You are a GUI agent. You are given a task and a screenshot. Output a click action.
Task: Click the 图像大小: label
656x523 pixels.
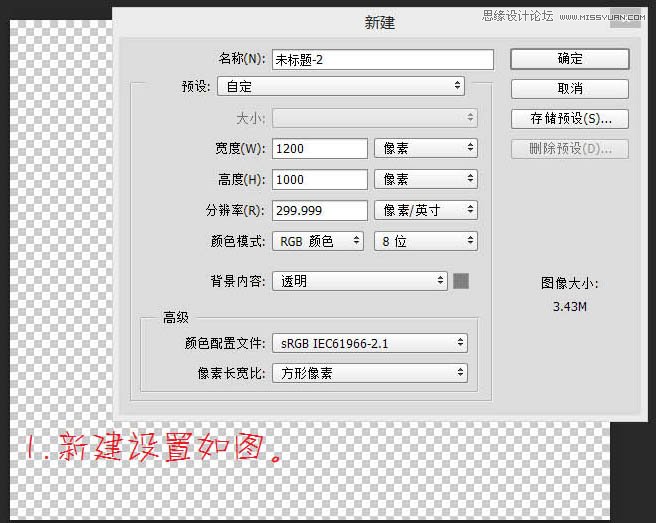[x=569, y=283]
